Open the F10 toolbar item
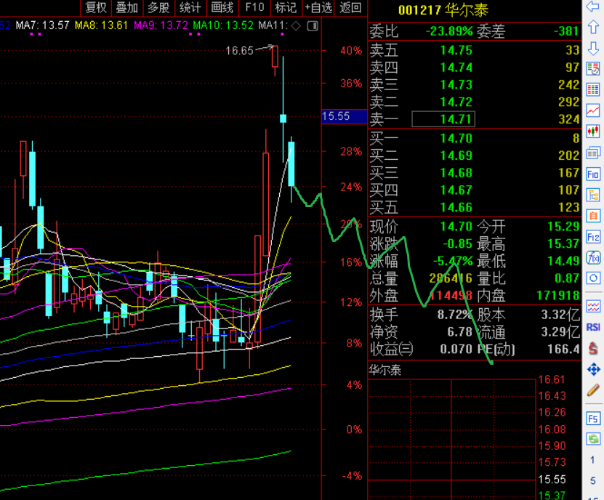 point(254,7)
